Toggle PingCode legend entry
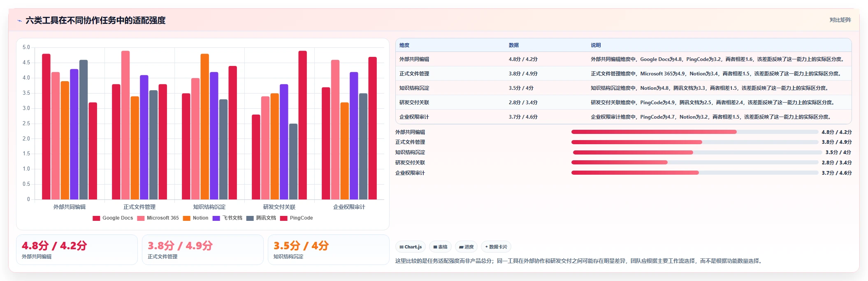868x281 pixels. 296,218
